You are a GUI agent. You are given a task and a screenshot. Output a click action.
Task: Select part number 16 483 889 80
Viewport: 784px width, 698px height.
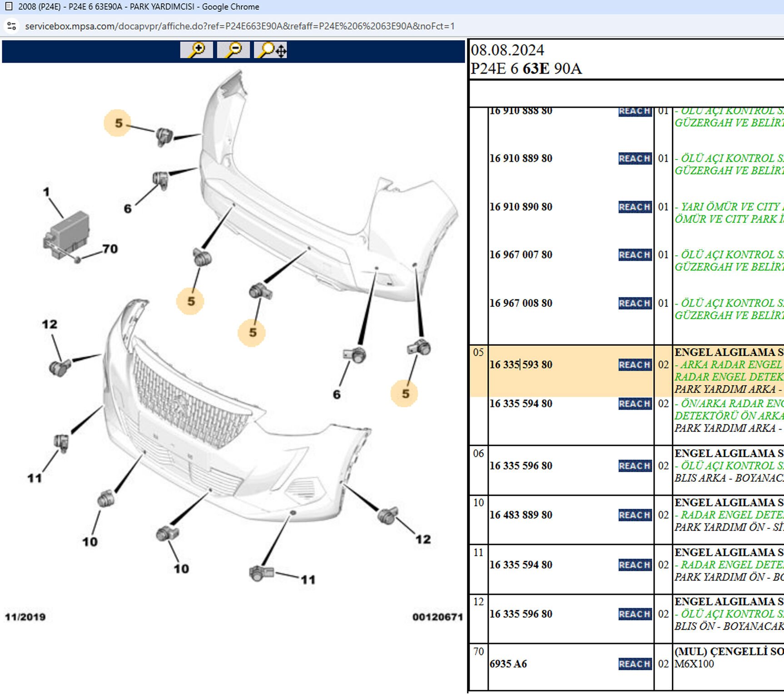pyautogui.click(x=521, y=515)
